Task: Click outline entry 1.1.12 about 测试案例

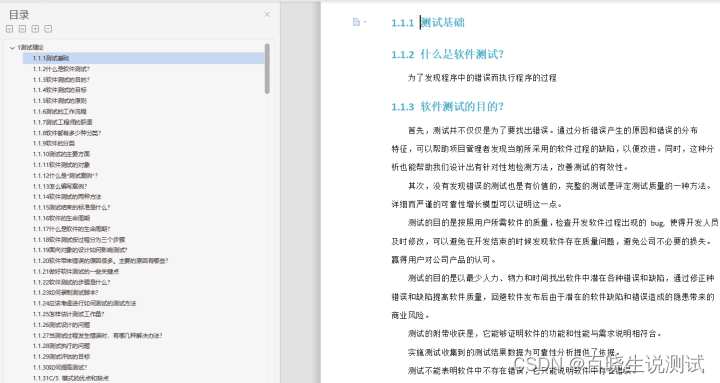Action: click(x=66, y=175)
